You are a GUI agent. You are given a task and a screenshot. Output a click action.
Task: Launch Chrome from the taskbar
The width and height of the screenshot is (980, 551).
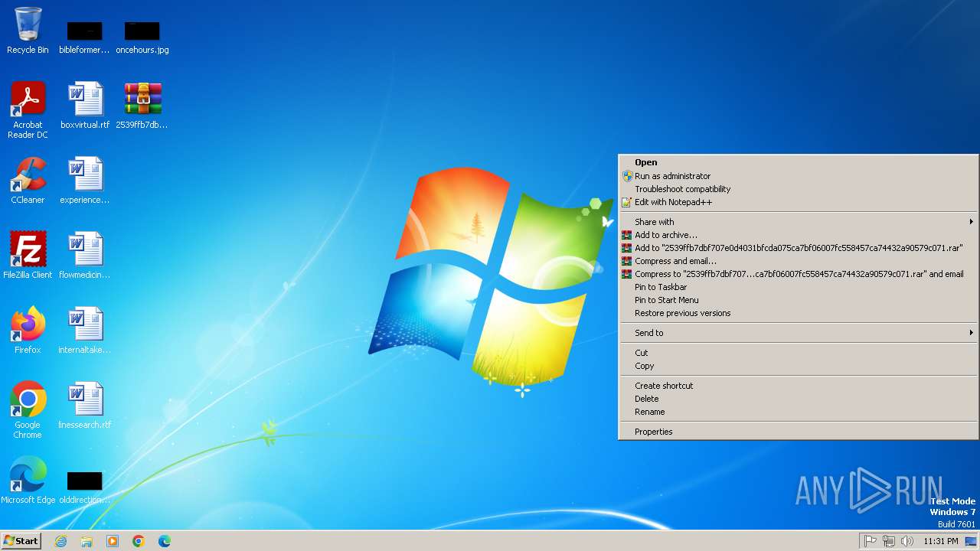point(139,541)
